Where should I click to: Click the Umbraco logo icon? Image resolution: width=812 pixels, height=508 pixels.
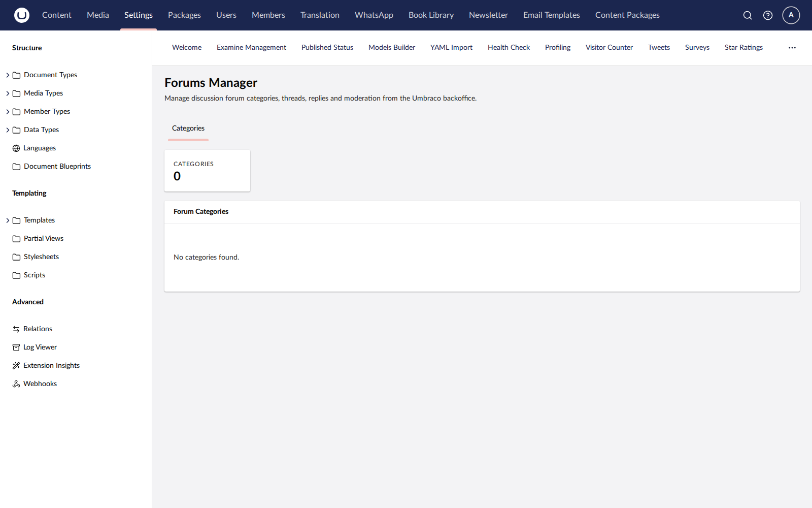(22, 15)
